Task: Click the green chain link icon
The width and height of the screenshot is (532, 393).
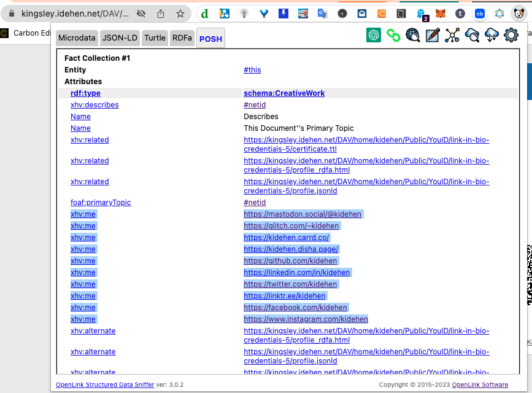Action: (393, 36)
